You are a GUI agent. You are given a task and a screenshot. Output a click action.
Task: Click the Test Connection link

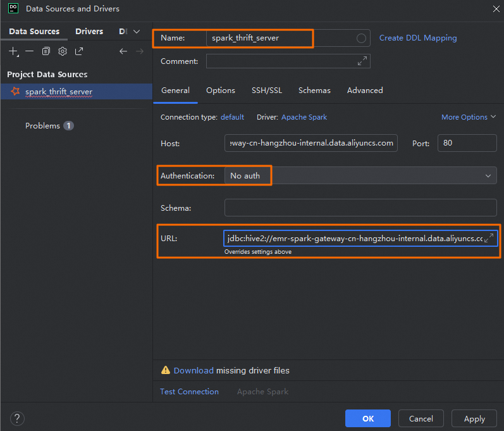189,391
